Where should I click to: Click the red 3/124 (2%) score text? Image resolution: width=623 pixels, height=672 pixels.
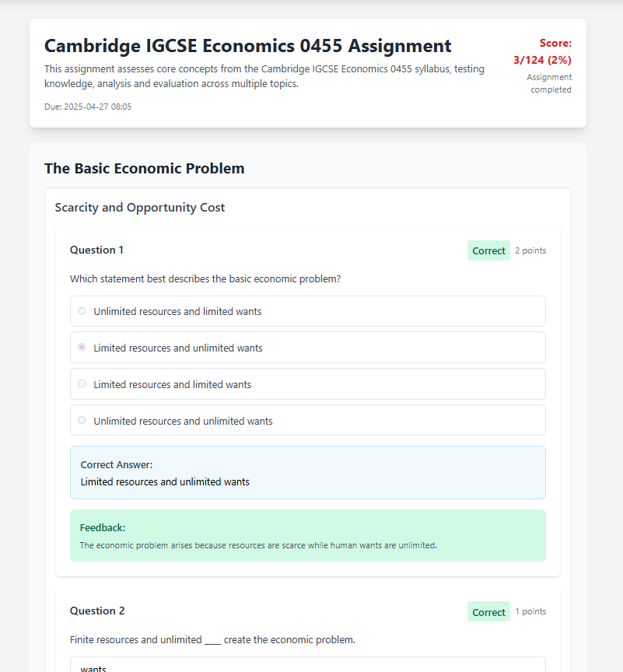pyautogui.click(x=542, y=60)
